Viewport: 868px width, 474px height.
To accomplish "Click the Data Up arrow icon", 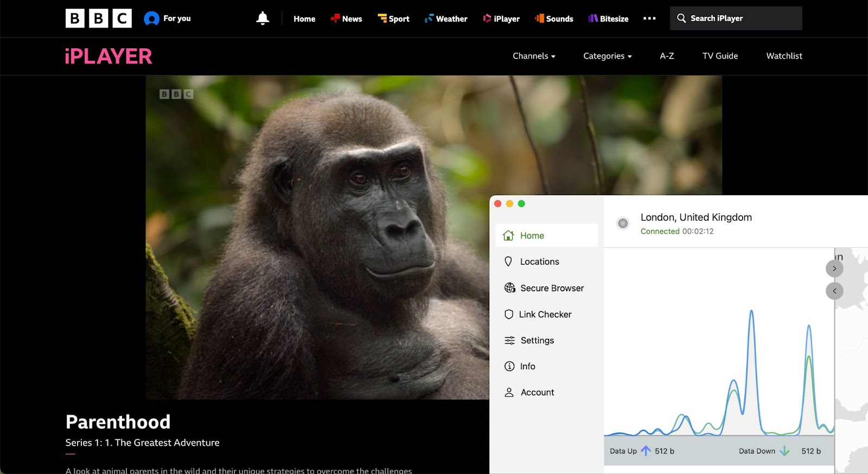I will pyautogui.click(x=646, y=451).
